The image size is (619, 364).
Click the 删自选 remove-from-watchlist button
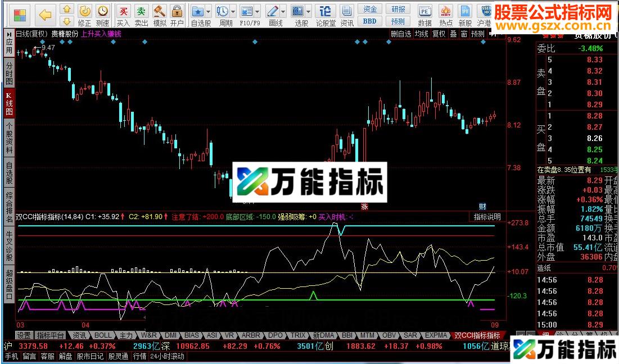click(x=400, y=33)
